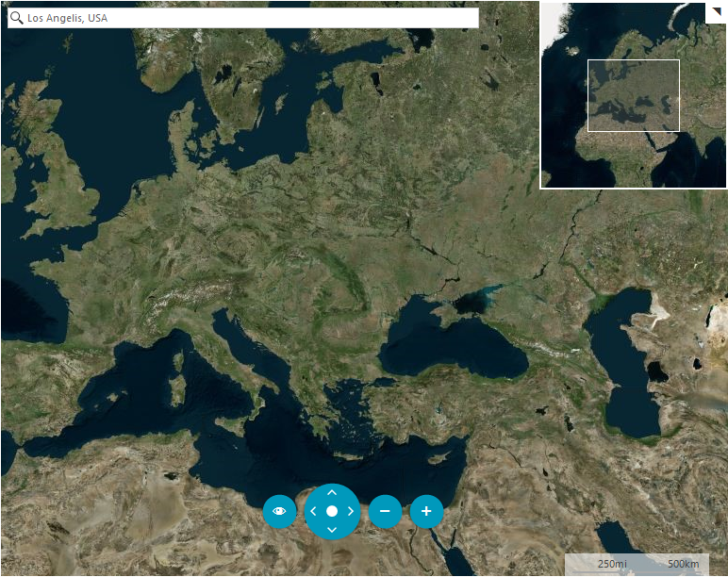This screenshot has width=728, height=577.
Task: Toggle the eye view-mode button
Action: (x=279, y=511)
